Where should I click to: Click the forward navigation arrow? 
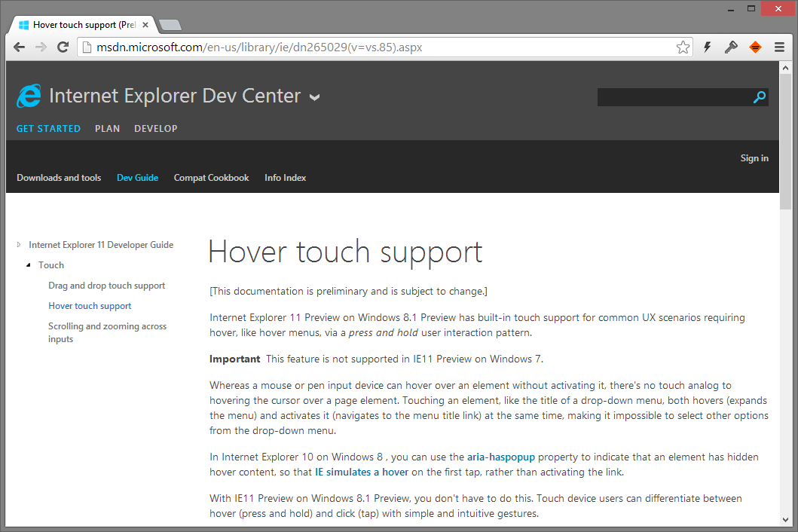[x=41, y=47]
